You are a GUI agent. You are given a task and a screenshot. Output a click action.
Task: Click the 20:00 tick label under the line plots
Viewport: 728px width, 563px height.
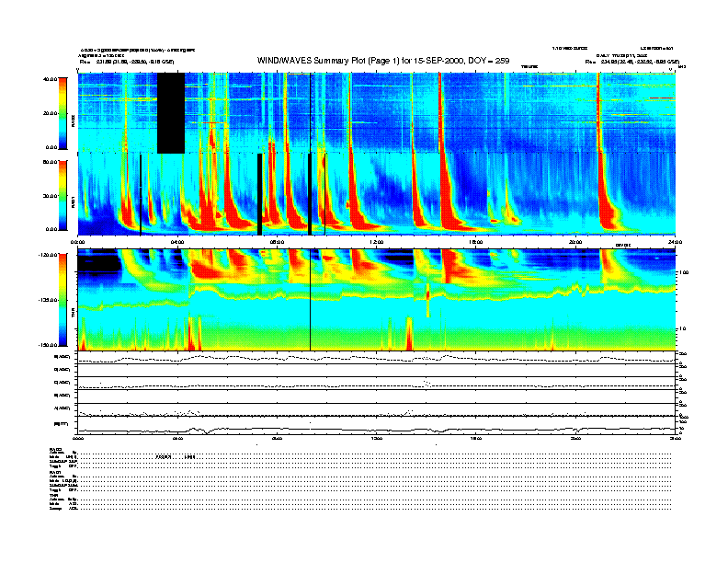575,438
